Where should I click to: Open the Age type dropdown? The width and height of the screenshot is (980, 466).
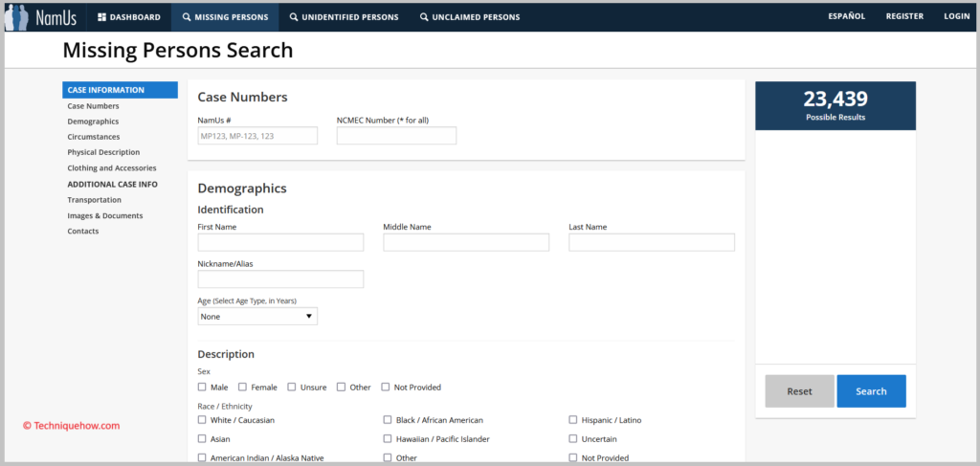pyautogui.click(x=257, y=317)
